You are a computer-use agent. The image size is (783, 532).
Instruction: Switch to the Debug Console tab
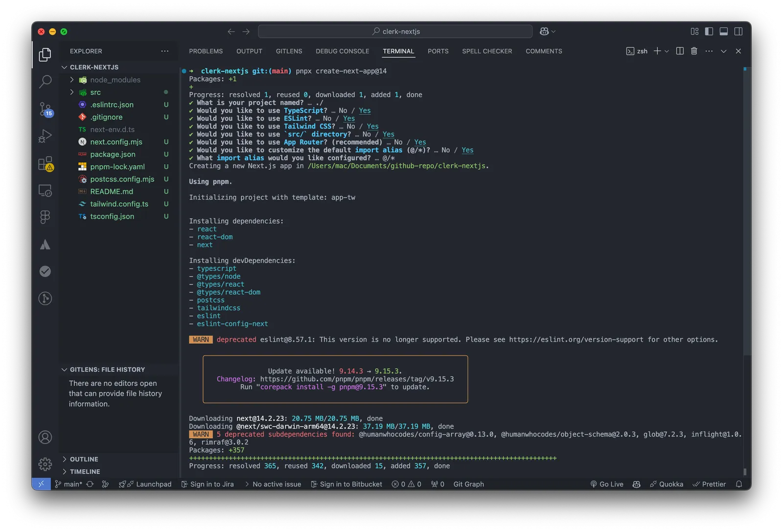[x=343, y=51]
